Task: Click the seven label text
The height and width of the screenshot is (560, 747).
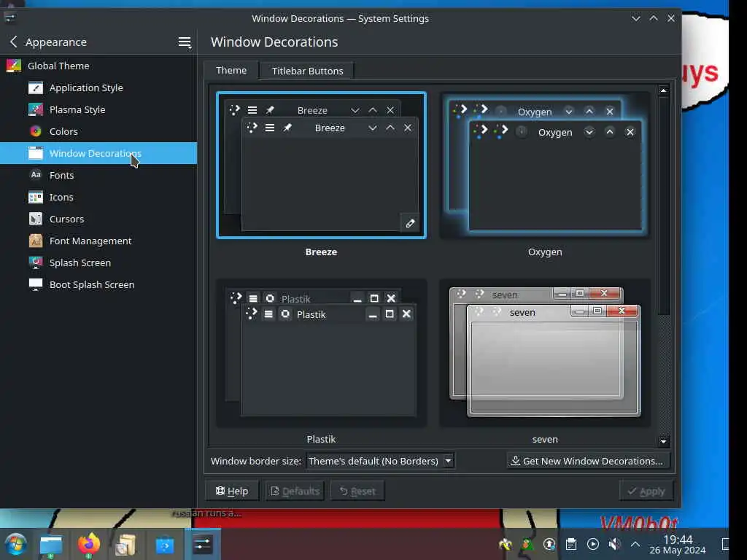Action: coord(545,439)
